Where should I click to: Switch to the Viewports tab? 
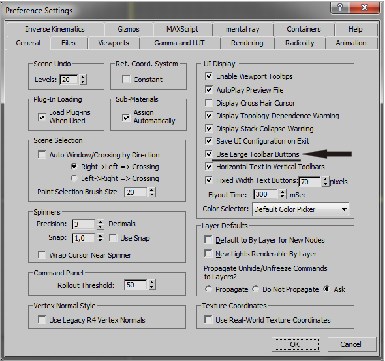tap(114, 43)
